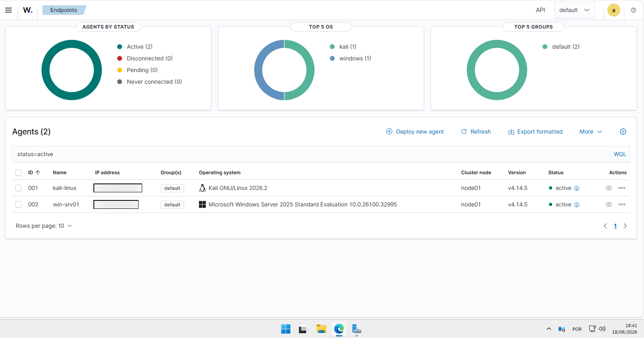Click default group badge for win-srv01
Viewport: 644px width, 338px height.
172,205
